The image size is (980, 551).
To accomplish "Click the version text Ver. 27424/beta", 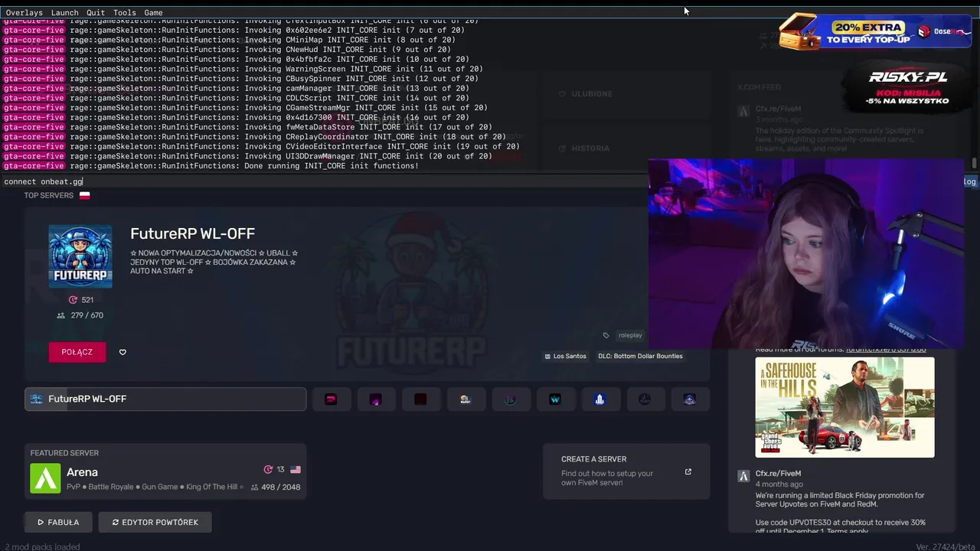I will 945,546.
